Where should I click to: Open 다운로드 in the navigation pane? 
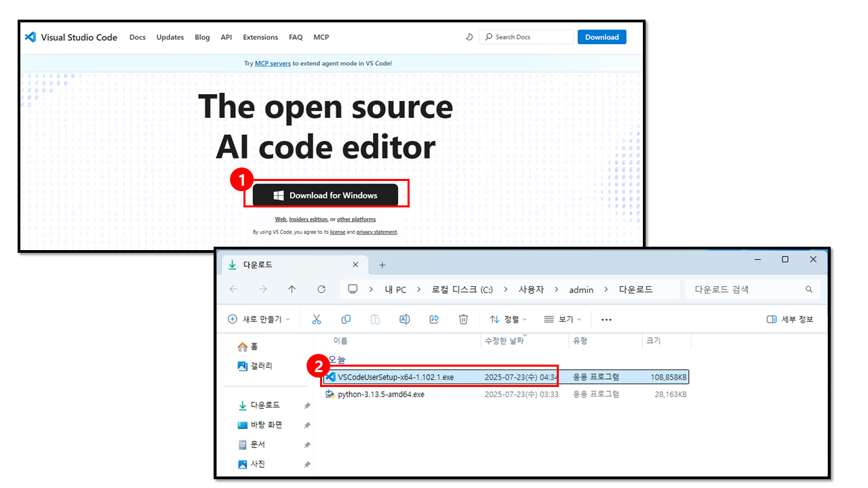pyautogui.click(x=259, y=405)
